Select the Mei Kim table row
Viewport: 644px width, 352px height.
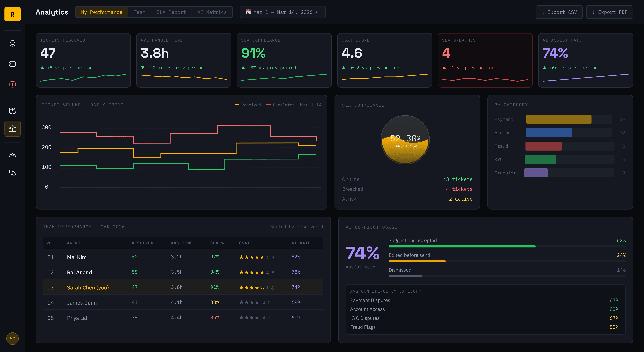pos(182,257)
